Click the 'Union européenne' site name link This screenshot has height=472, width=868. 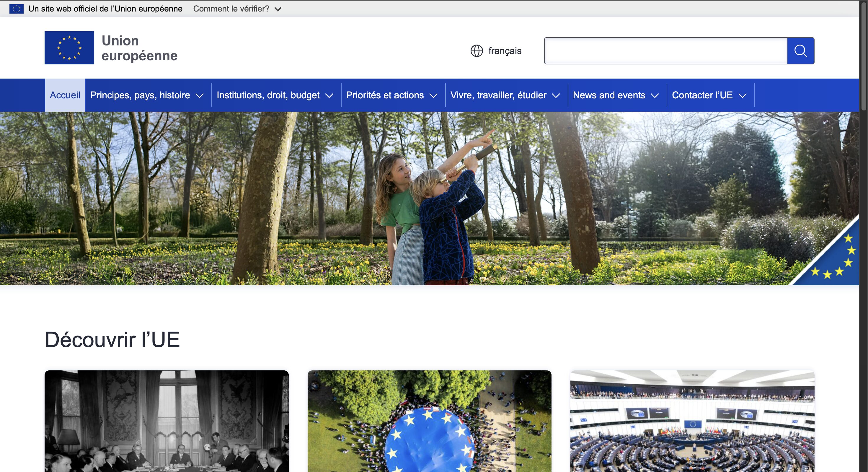139,48
